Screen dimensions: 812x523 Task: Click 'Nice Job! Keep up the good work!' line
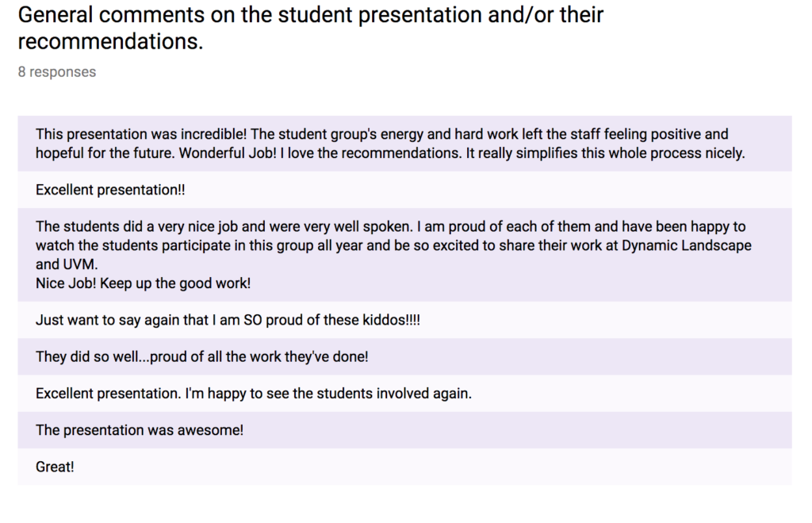tap(143, 283)
